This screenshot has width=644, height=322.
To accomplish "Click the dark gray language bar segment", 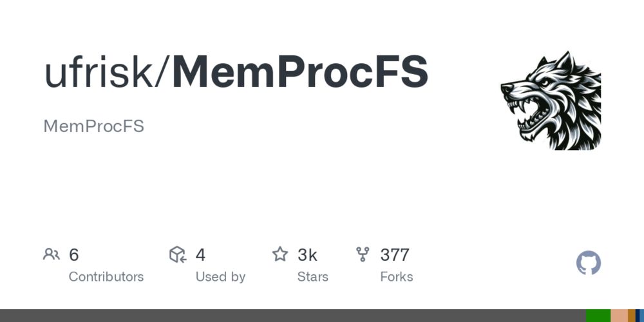I will (293, 316).
